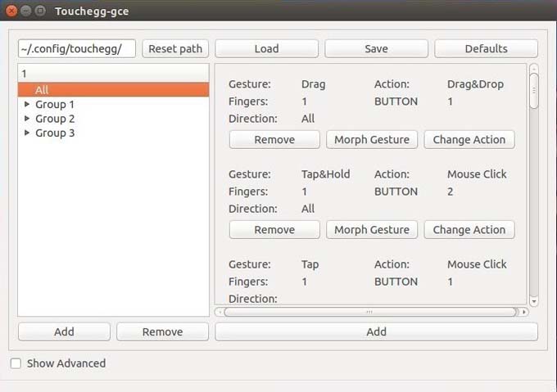Load the configuration file
This screenshot has height=392, width=557.
pos(266,48)
